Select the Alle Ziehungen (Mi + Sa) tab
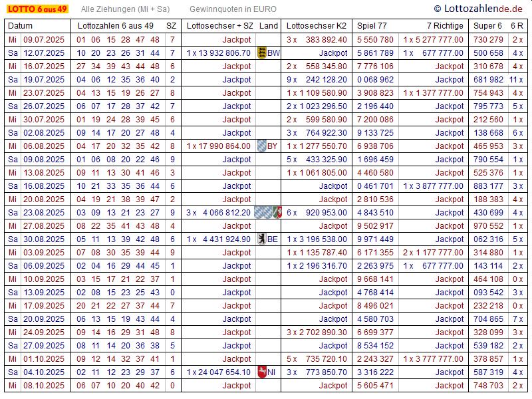The width and height of the screenshot is (532, 399). pyautogui.click(x=125, y=9)
